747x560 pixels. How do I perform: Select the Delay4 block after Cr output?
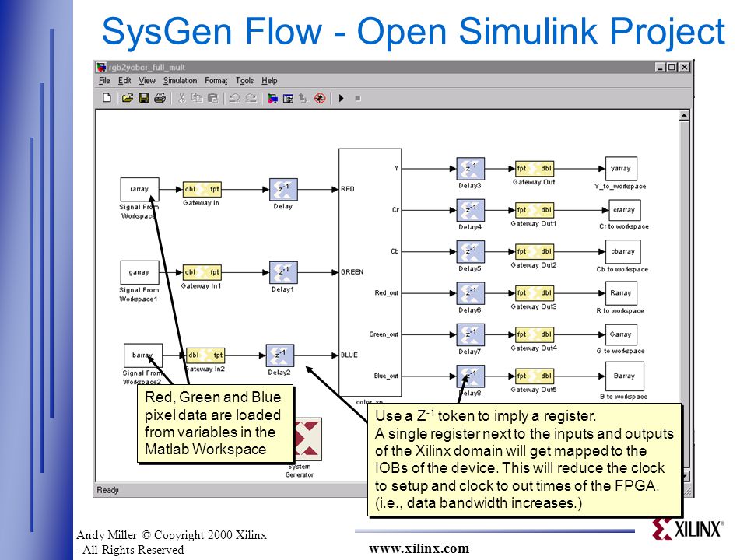point(471,210)
